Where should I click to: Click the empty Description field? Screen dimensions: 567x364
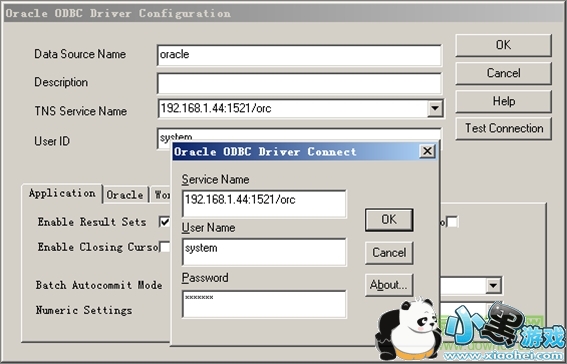[299, 83]
